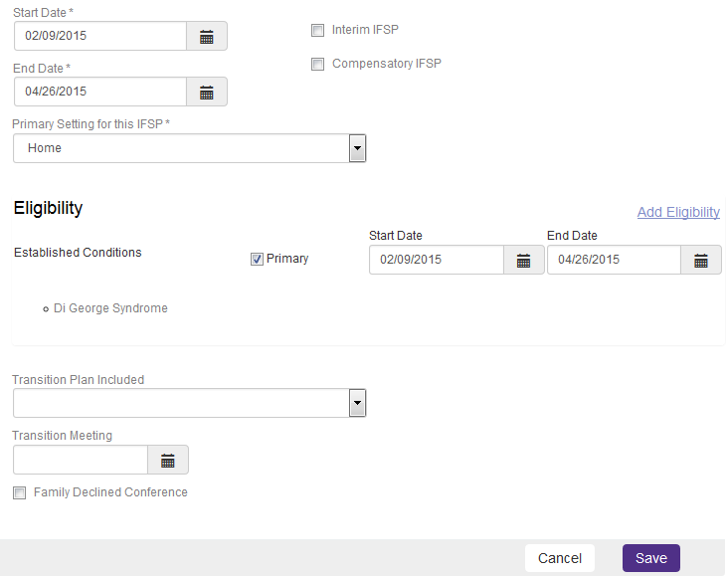Image resolution: width=728 pixels, height=576 pixels.
Task: Edit the Eligibility Start Date field
Action: pos(437,260)
